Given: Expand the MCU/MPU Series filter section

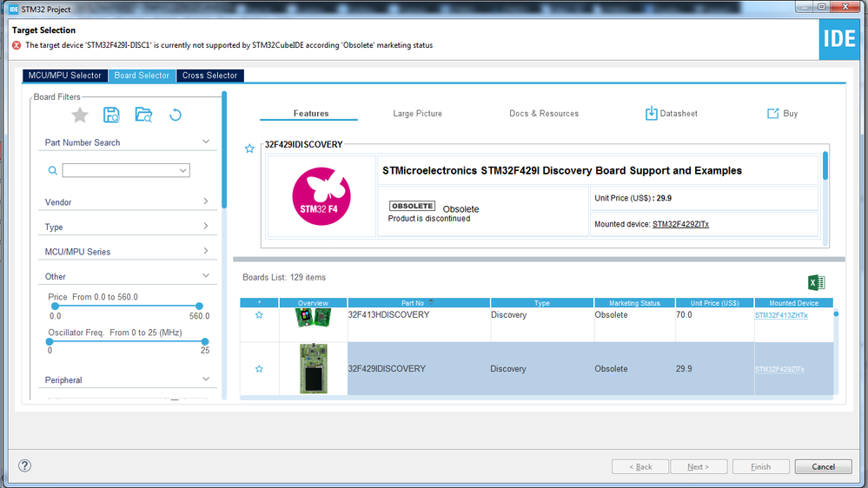Looking at the screenshot, I should click(x=205, y=251).
